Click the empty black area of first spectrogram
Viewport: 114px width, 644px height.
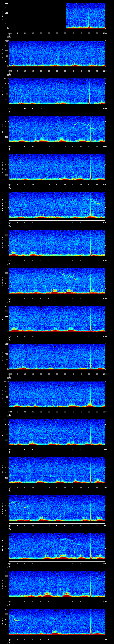37,16
